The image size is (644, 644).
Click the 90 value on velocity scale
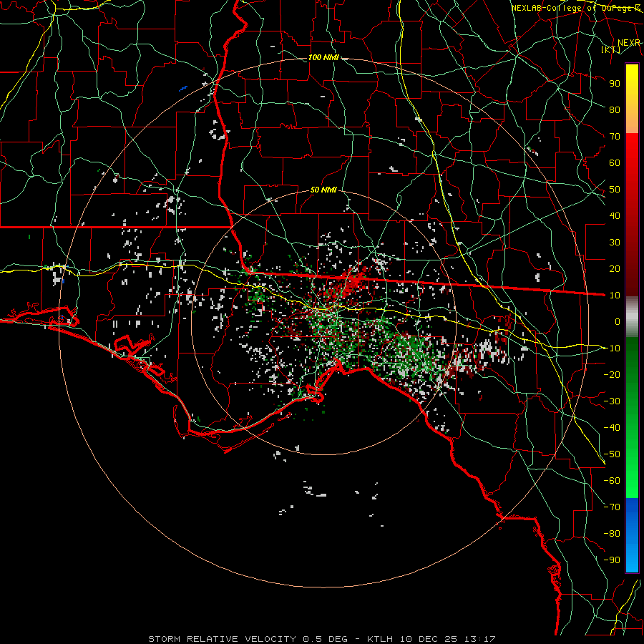[615, 84]
